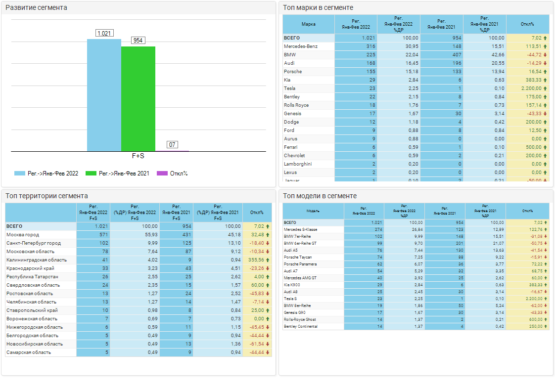Select the blue bar labeled 1.021

click(x=104, y=95)
